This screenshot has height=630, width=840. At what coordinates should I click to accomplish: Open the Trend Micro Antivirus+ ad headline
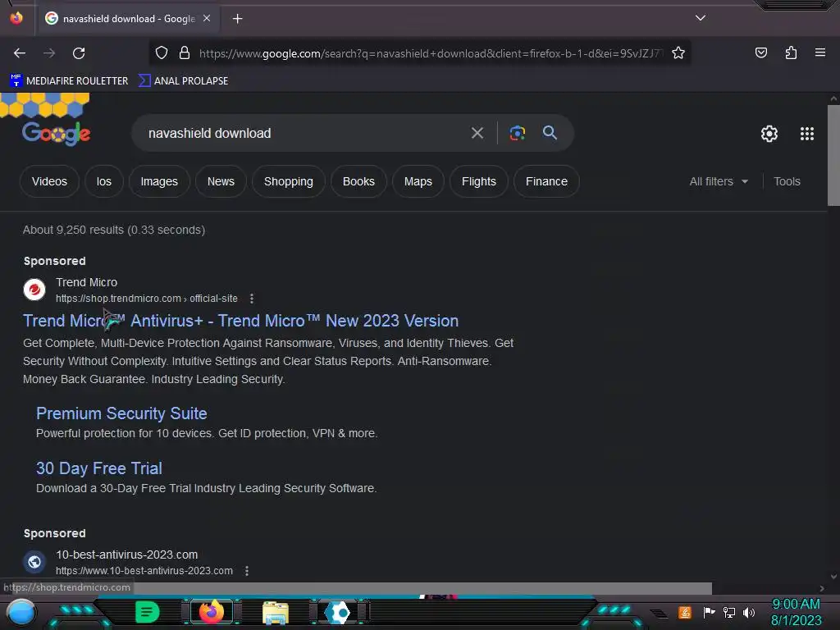pyautogui.click(x=240, y=321)
